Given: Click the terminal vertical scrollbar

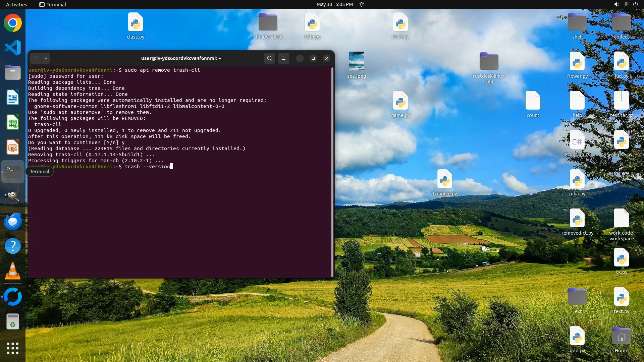Looking at the screenshot, I should (332, 171).
